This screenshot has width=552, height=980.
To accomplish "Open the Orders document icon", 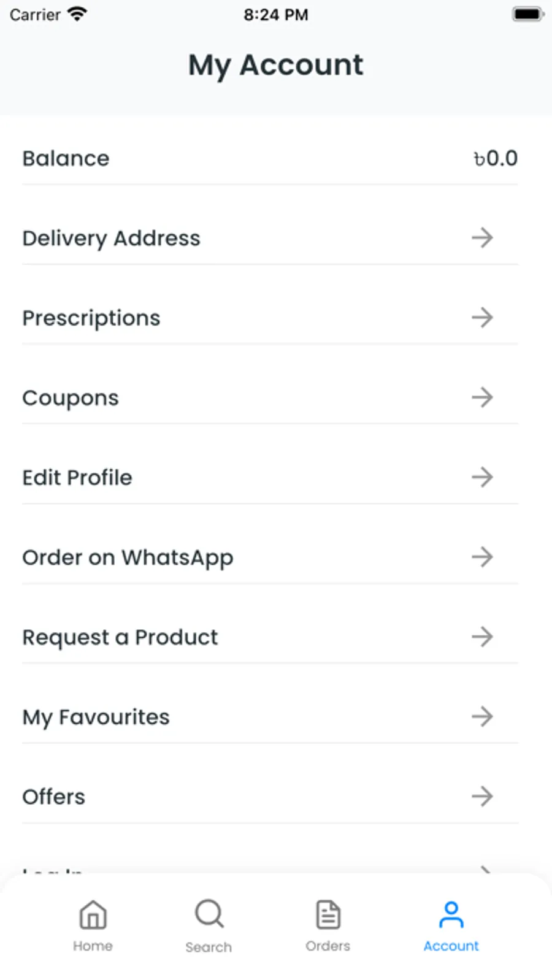I will (328, 914).
